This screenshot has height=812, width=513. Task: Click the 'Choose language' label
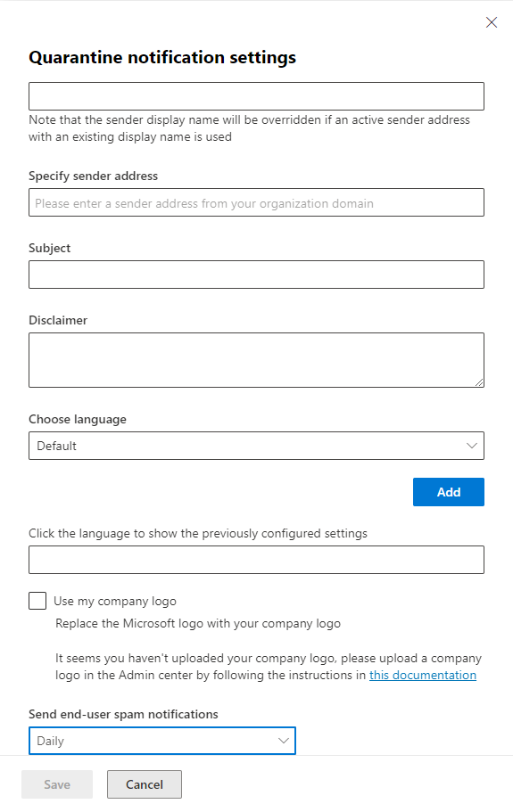[78, 420]
